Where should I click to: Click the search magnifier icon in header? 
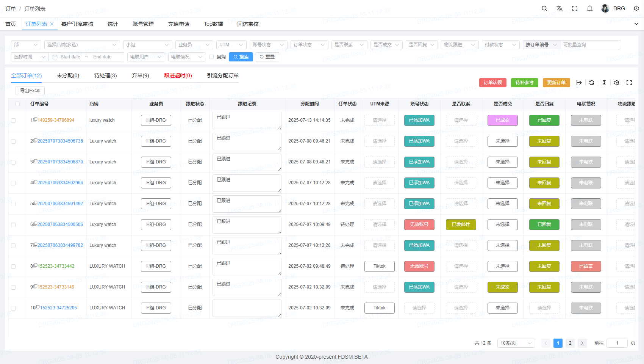coord(544,8)
